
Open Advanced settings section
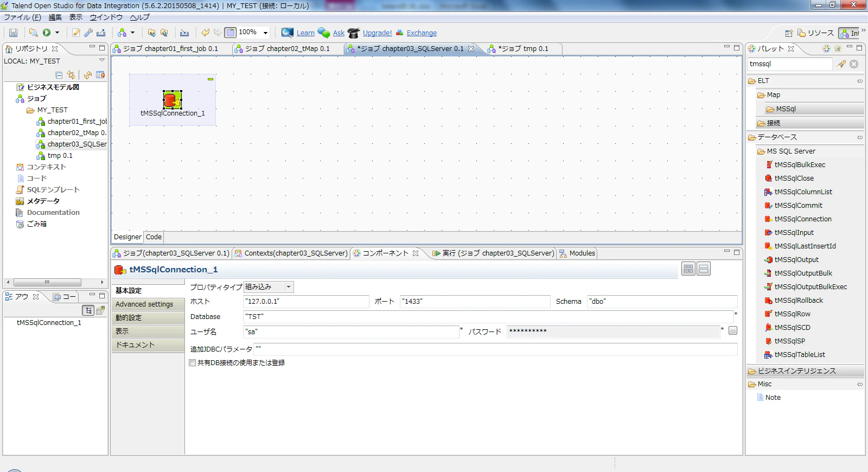click(148, 304)
